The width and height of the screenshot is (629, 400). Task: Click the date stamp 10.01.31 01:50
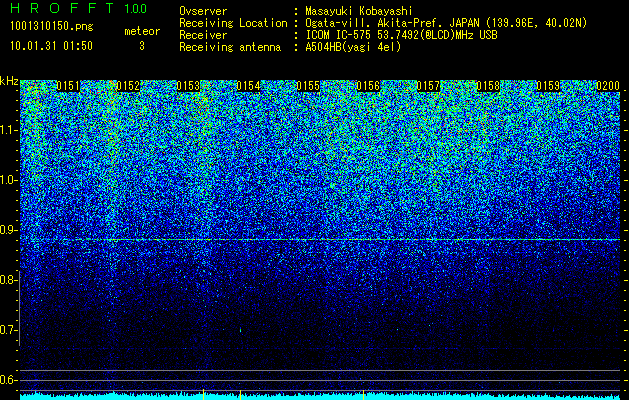click(x=52, y=46)
